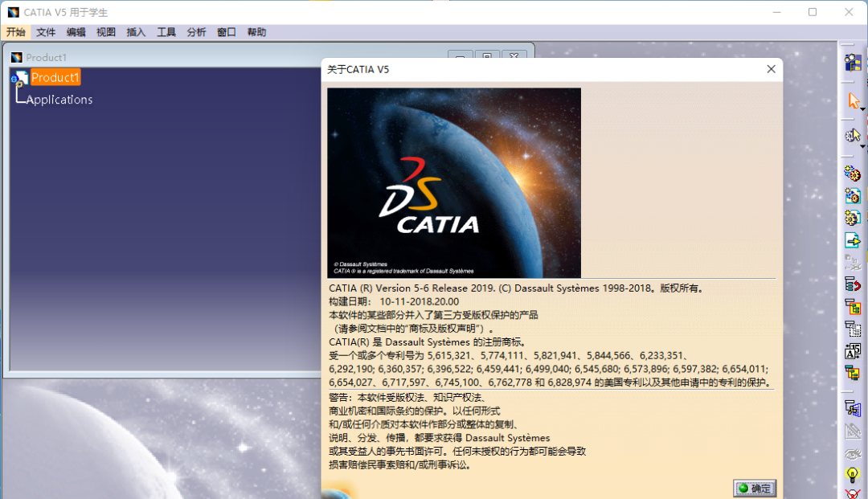
Task: Click the Product1 document window title text
Action: 47,58
